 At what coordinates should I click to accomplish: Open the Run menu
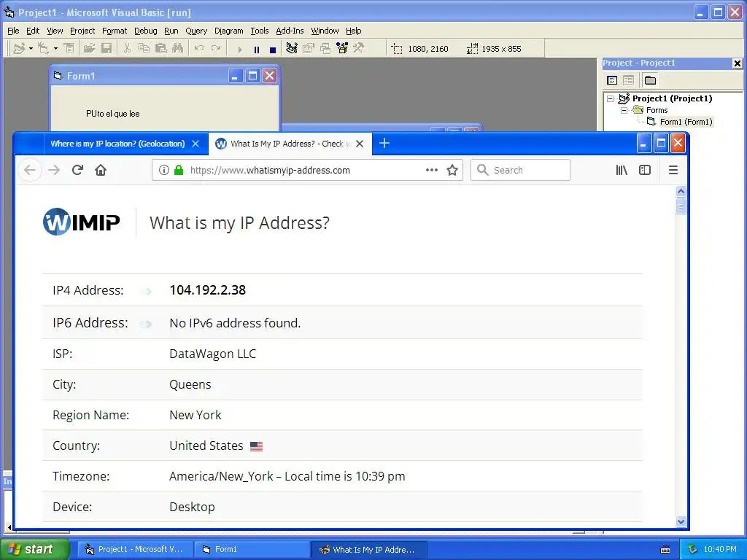(x=171, y=31)
